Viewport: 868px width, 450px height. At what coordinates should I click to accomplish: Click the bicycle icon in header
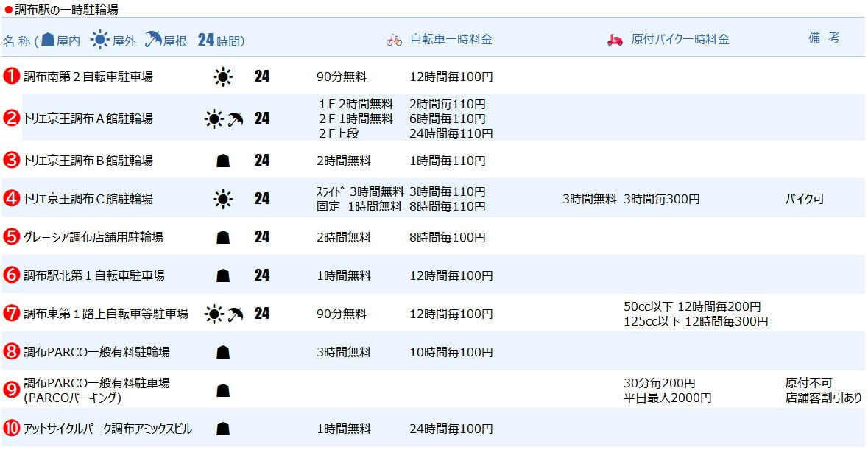pyautogui.click(x=394, y=40)
